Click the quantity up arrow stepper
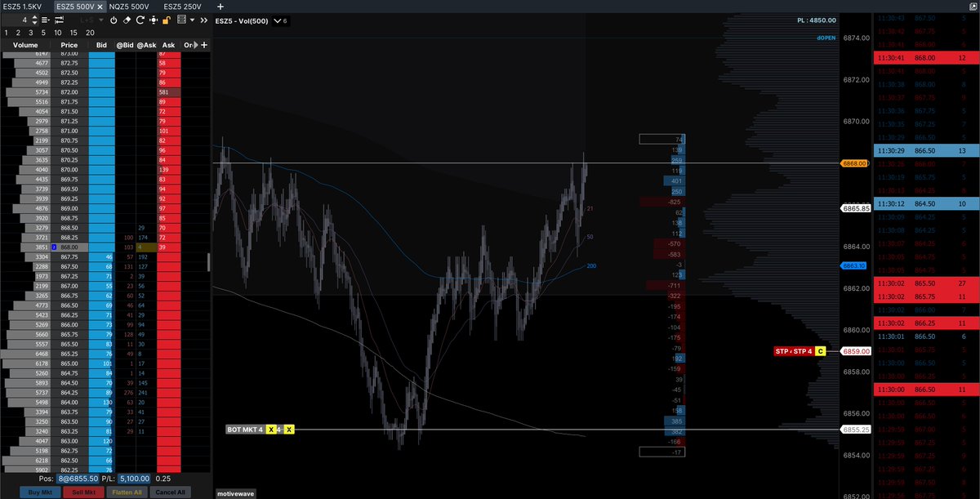The height and width of the screenshot is (499, 980). tap(34, 19)
